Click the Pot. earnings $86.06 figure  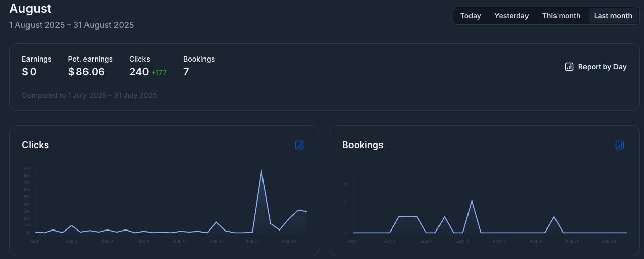[x=86, y=72]
